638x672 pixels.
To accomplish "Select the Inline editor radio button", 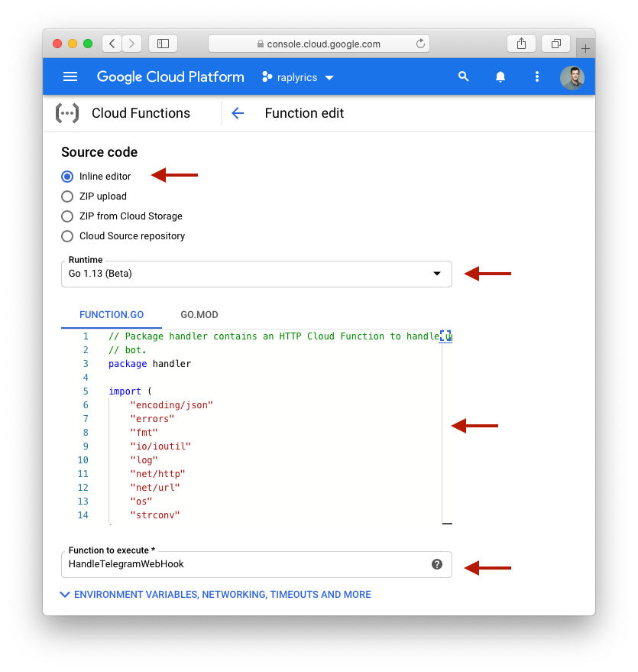I will (67, 177).
